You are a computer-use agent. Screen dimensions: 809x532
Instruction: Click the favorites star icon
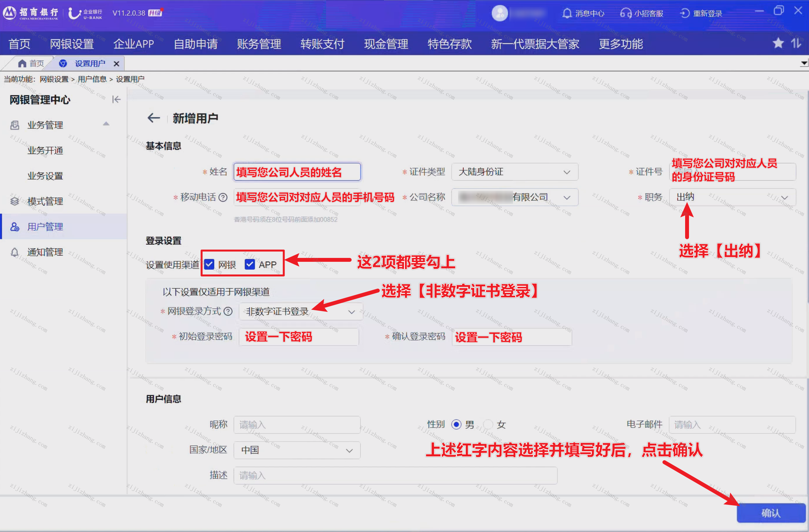(x=778, y=44)
